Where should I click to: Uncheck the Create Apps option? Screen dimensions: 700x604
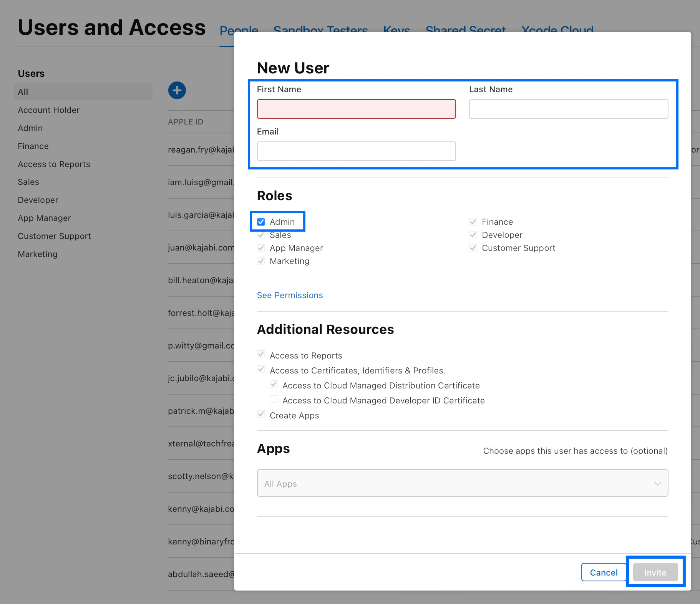point(261,415)
